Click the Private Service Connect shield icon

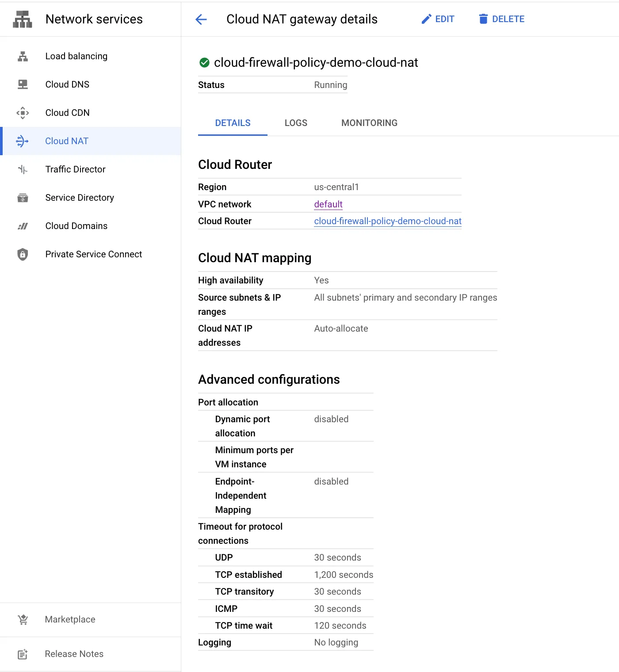(23, 254)
